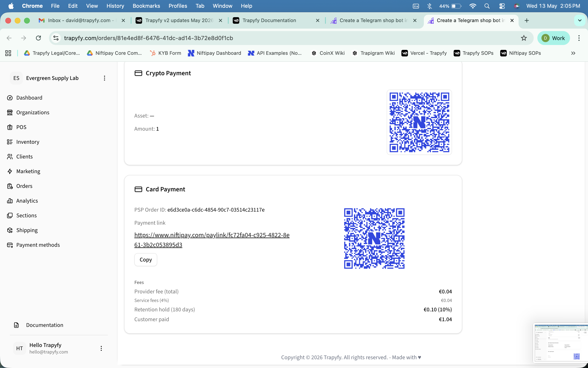Expand the tab search dropdown

pyautogui.click(x=580, y=20)
